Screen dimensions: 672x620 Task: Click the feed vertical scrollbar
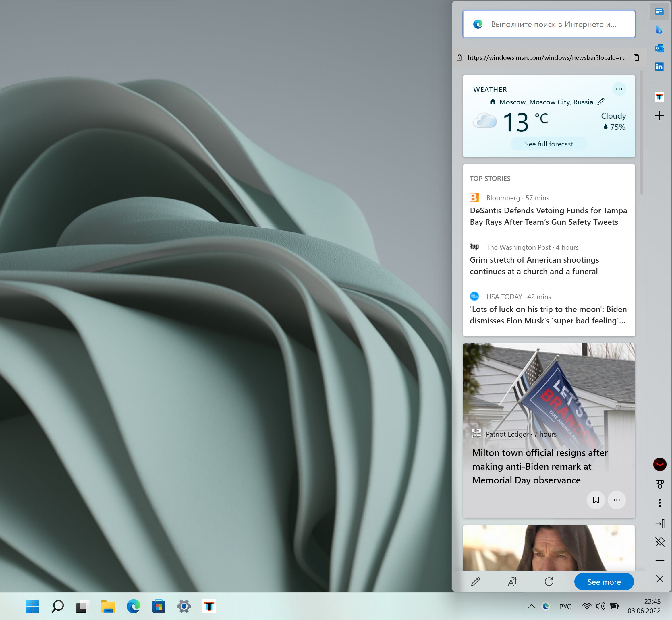point(642,132)
